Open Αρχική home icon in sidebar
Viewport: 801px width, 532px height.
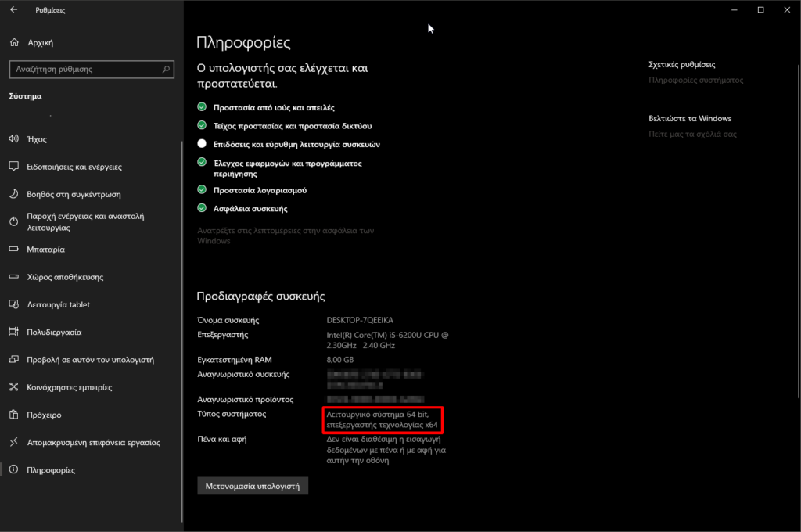(13, 42)
